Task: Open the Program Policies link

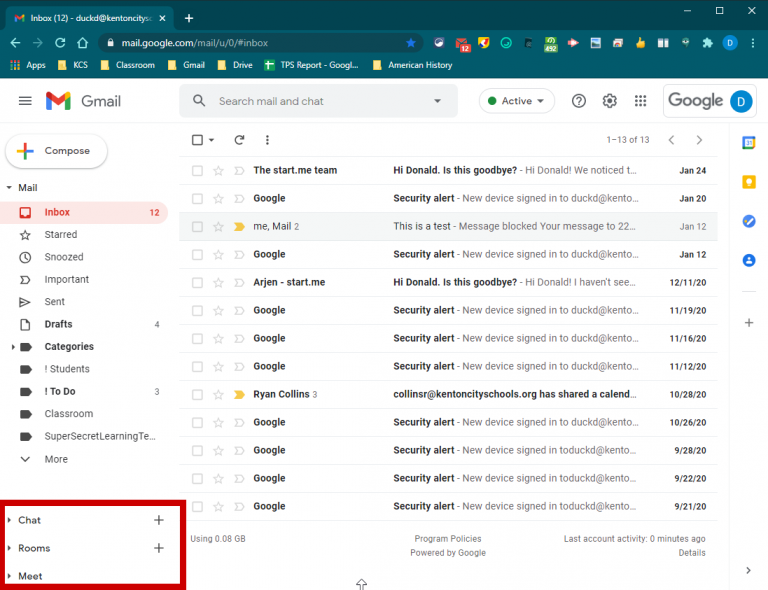Action: (448, 539)
